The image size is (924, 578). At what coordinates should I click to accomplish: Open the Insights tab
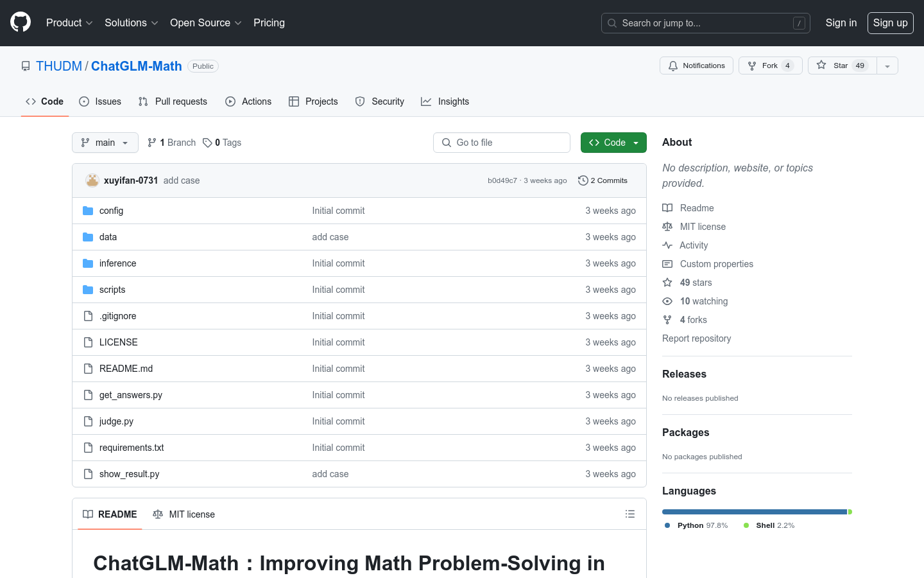[445, 101]
